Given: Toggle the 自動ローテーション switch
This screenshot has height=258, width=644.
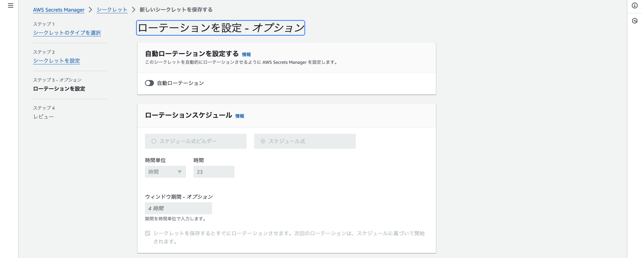Looking at the screenshot, I should [x=149, y=83].
